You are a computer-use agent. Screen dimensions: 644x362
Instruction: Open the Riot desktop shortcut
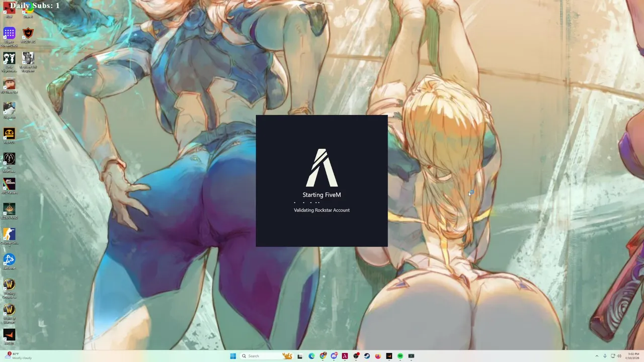click(x=9, y=11)
